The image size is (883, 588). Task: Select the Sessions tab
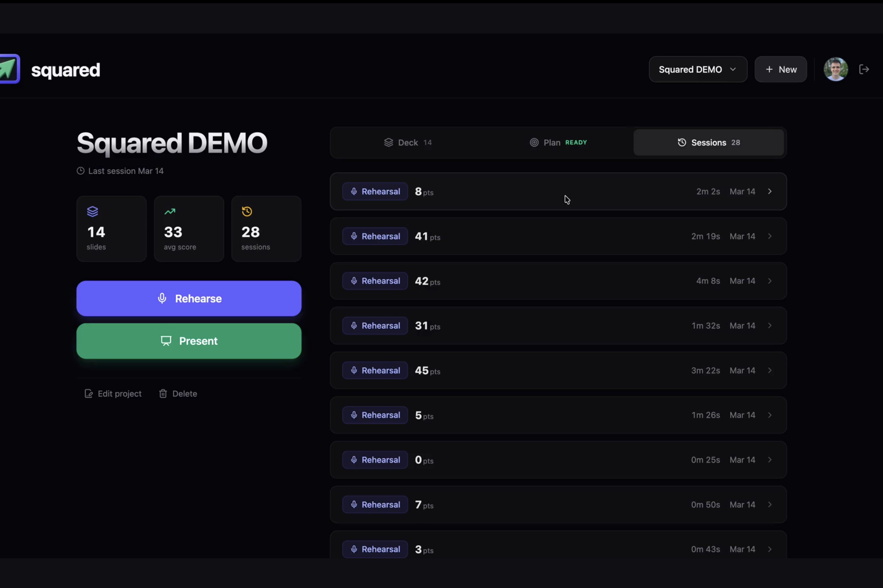pyautogui.click(x=708, y=143)
